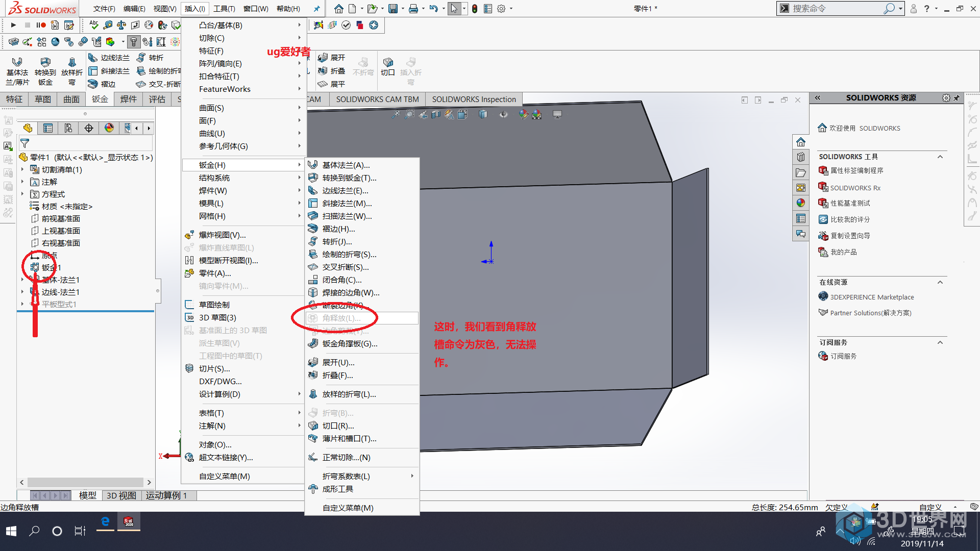Click the Undo arrow icon
The width and height of the screenshot is (980, 551).
[433, 9]
